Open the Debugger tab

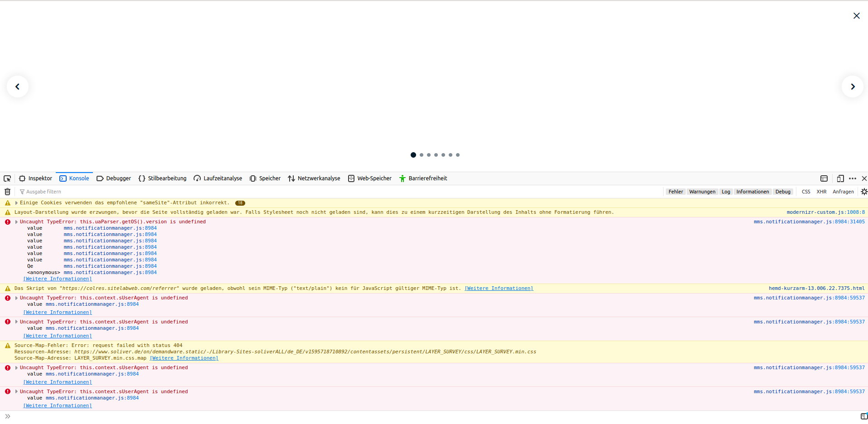tap(114, 178)
